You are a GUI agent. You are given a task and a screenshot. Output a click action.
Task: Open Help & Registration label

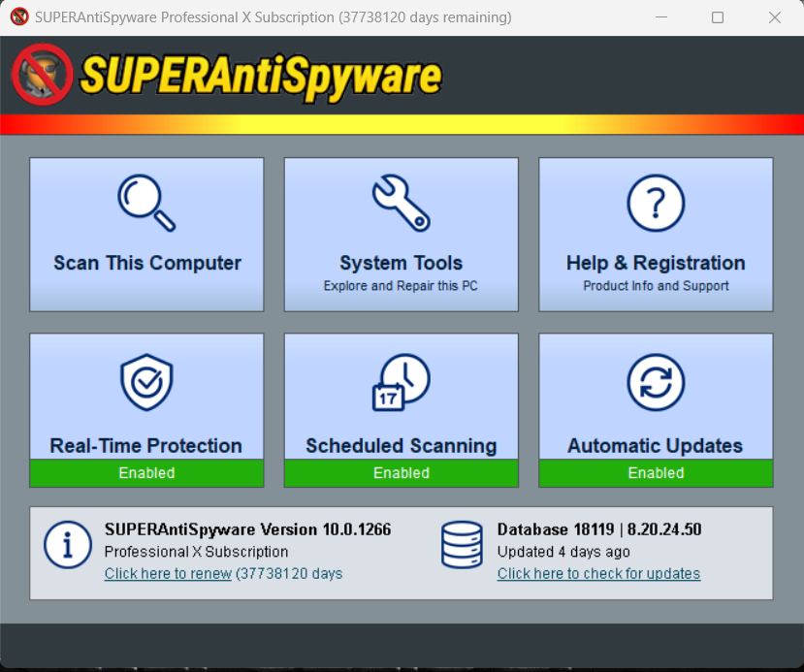coord(656,263)
